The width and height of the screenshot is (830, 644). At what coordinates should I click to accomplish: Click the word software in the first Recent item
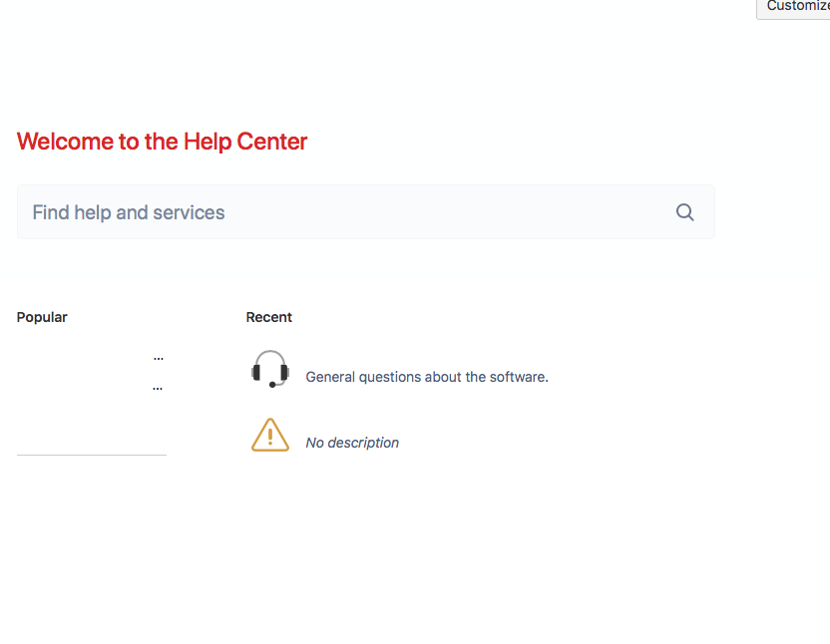tap(520, 377)
